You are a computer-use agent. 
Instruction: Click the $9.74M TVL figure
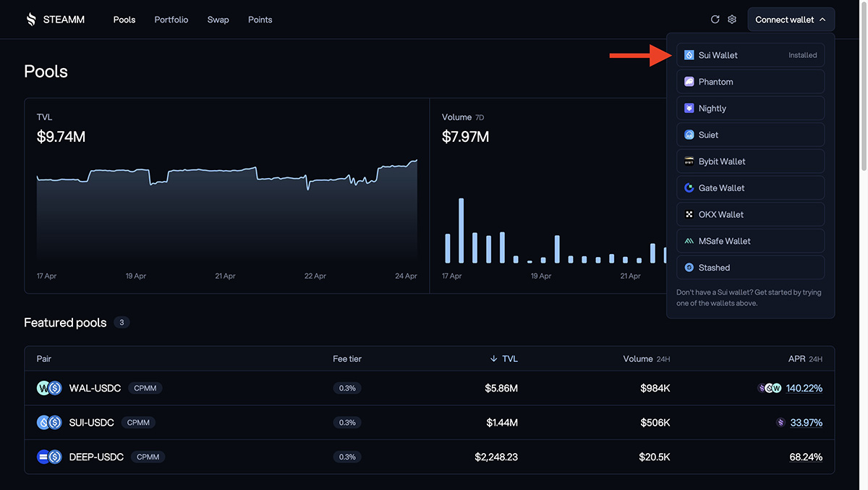61,136
